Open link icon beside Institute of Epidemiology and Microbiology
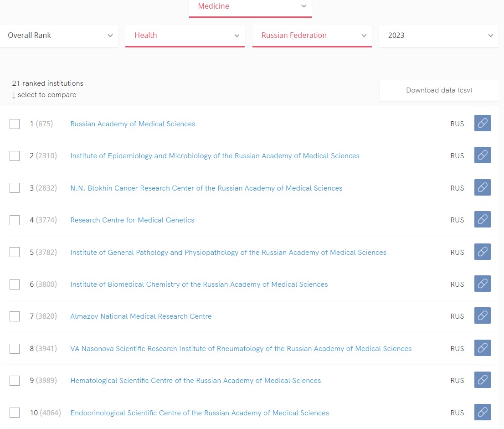Image resolution: width=504 pixels, height=429 pixels. point(482,155)
